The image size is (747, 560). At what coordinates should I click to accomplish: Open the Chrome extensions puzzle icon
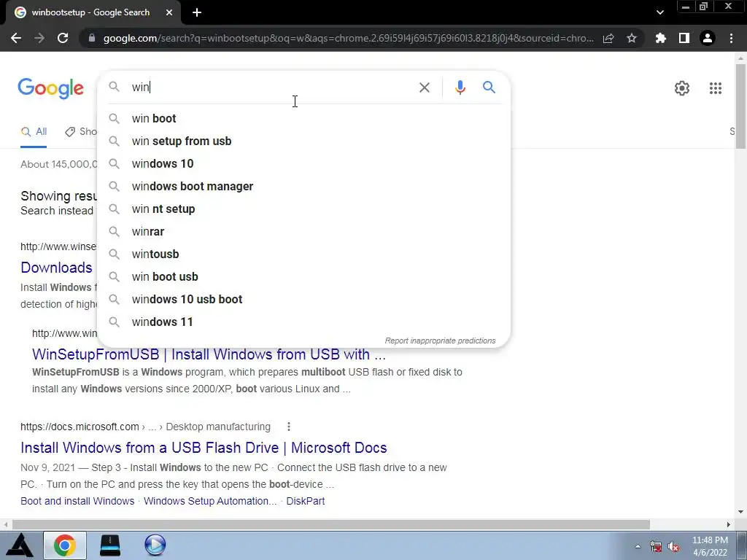pyautogui.click(x=661, y=38)
